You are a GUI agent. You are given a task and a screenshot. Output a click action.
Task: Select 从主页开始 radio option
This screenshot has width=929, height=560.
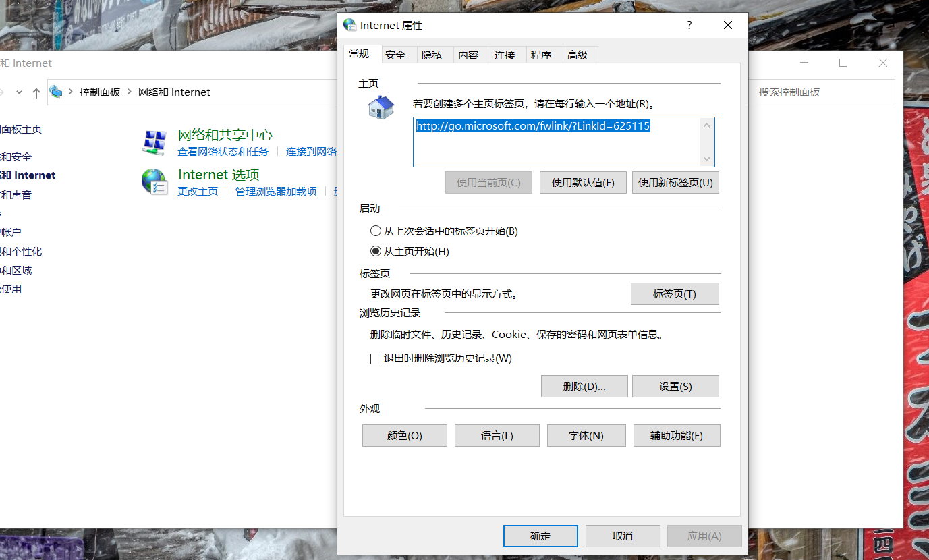tap(376, 252)
